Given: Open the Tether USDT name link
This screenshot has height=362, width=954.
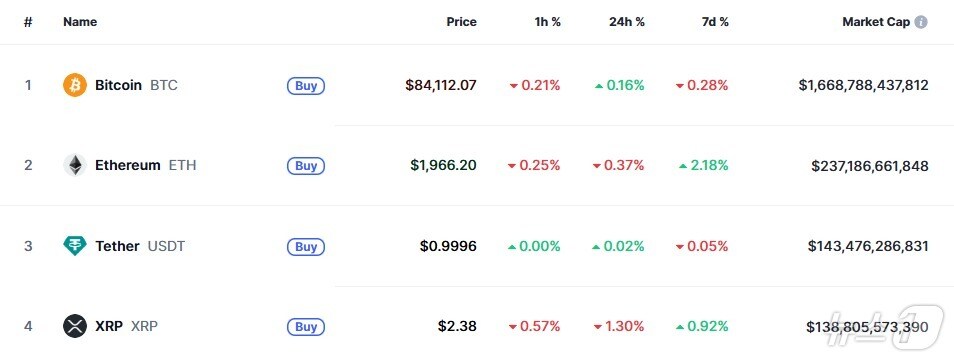Looking at the screenshot, I should 140,246.
